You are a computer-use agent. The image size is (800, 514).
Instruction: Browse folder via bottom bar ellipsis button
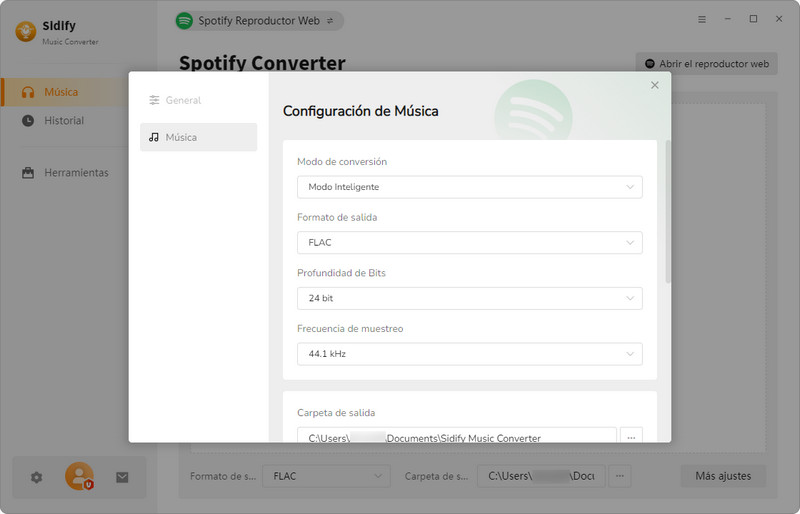pos(620,476)
